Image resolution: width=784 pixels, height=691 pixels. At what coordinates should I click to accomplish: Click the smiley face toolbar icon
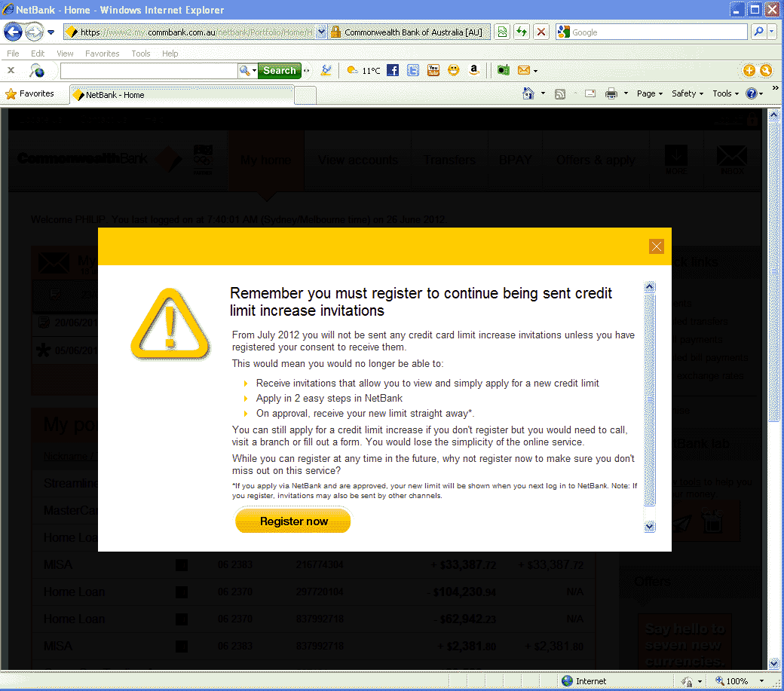[x=454, y=70]
